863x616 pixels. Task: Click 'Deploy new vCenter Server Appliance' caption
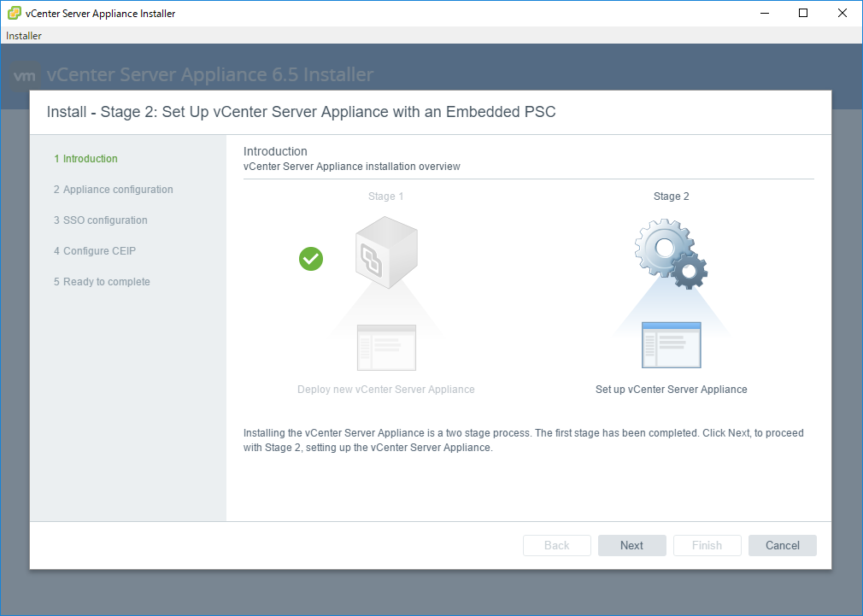[x=386, y=390]
